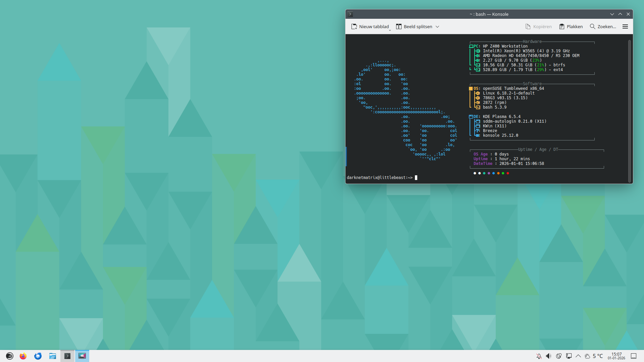Open the Dolphin file manager

53,356
